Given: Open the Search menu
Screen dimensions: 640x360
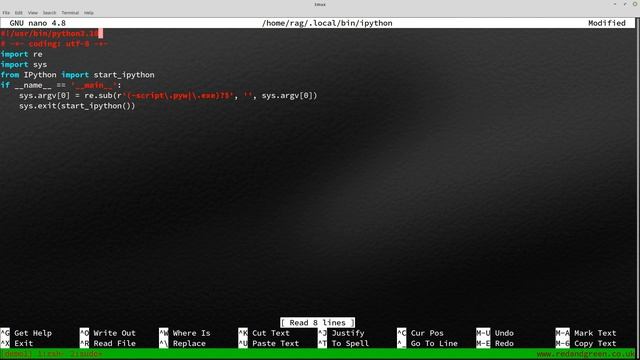Looking at the screenshot, I should 49,13.
